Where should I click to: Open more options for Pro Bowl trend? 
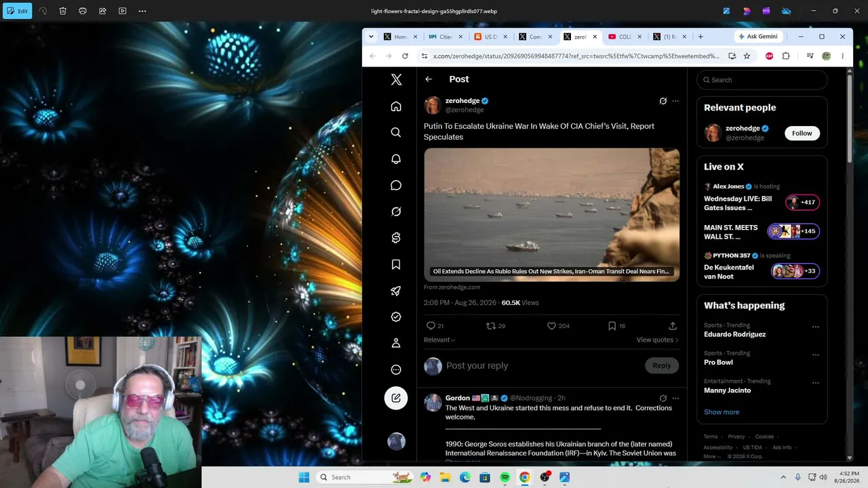tap(816, 354)
